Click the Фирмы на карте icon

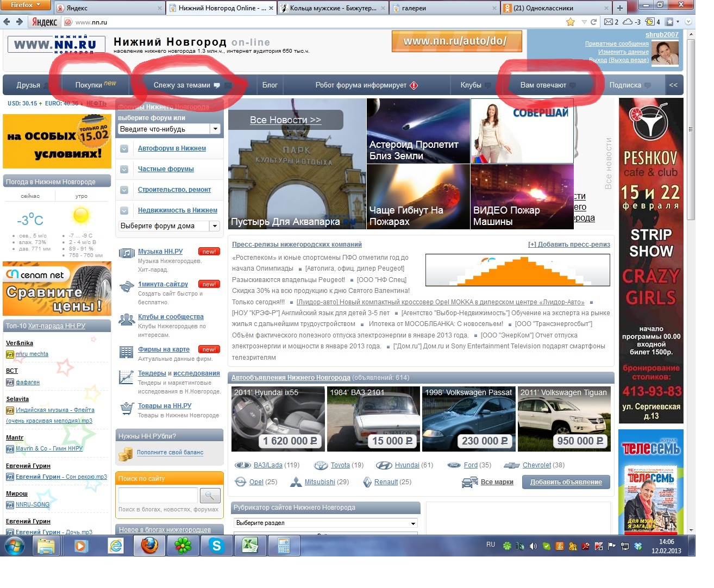pyautogui.click(x=127, y=352)
